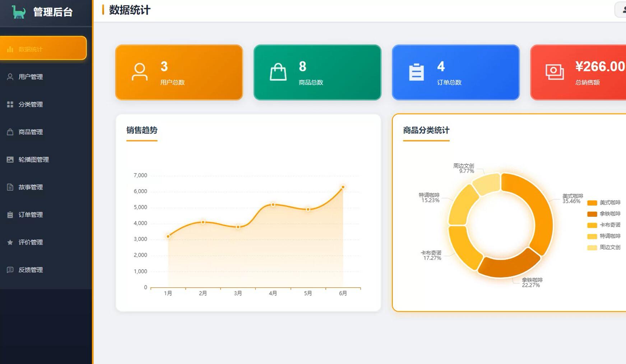
Task: Toggle the 拿铁咖啡 legend swatch
Action: point(592,214)
